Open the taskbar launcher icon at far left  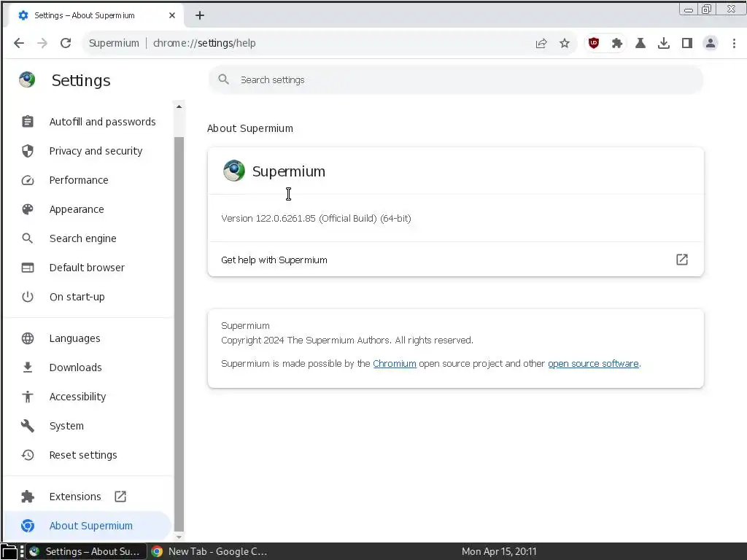point(9,551)
